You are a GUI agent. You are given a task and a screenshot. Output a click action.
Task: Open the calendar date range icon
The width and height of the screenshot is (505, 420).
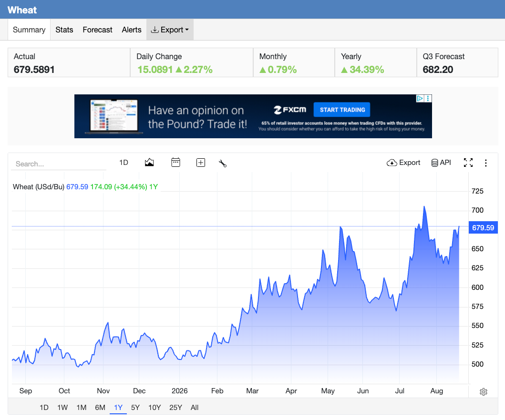click(x=175, y=163)
